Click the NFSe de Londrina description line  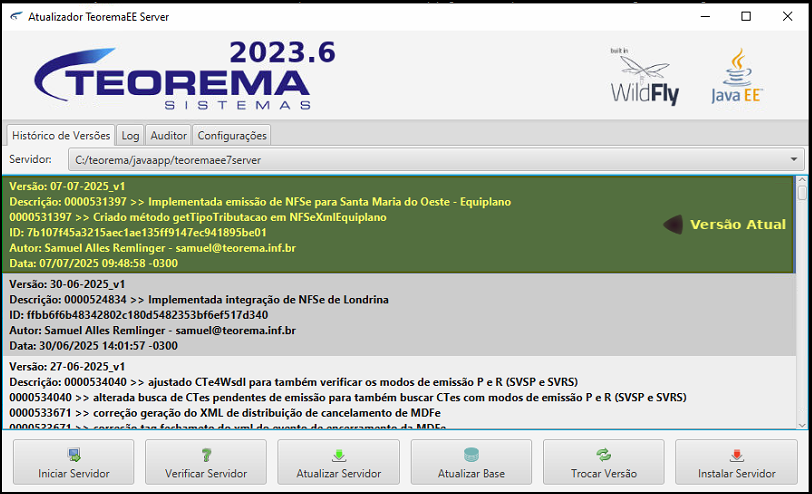[199, 300]
